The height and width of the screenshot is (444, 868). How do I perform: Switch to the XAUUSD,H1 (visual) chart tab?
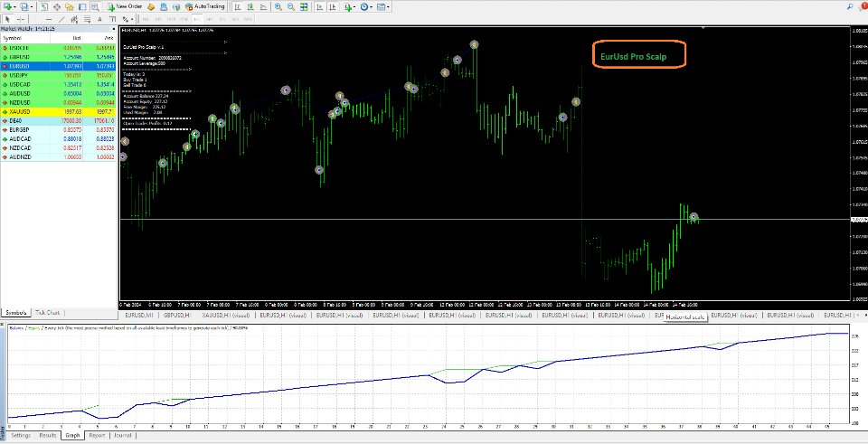[225, 315]
